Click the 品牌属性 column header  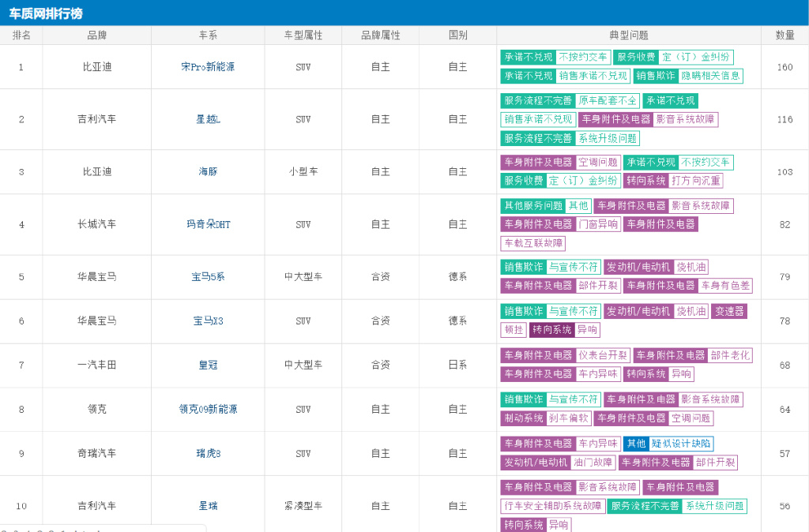(x=380, y=35)
